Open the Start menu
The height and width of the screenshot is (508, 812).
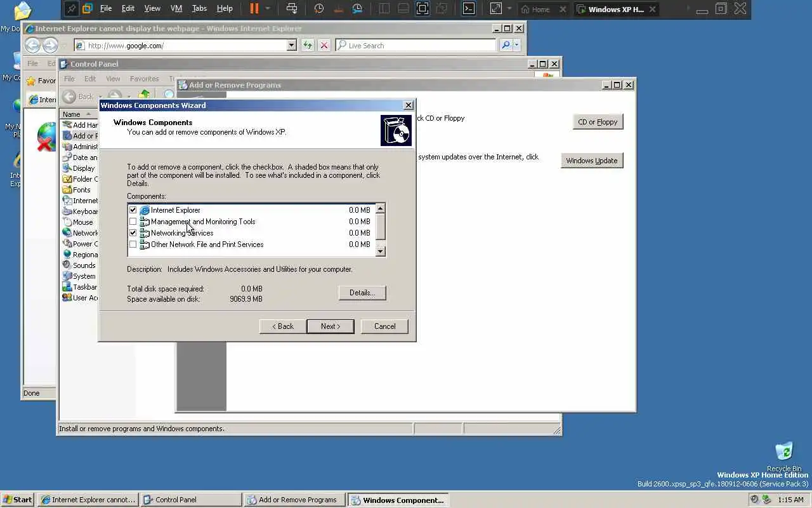(x=17, y=500)
